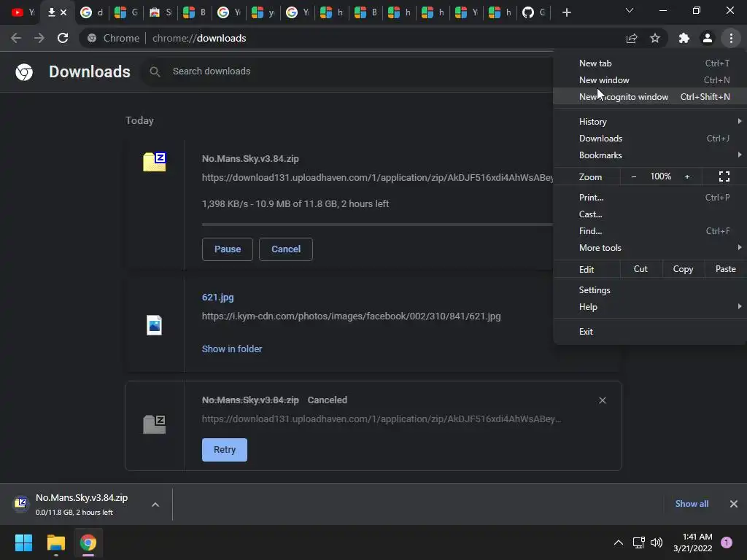This screenshot has width=747, height=560.
Task: Open the profile avatar icon
Action: tap(708, 38)
